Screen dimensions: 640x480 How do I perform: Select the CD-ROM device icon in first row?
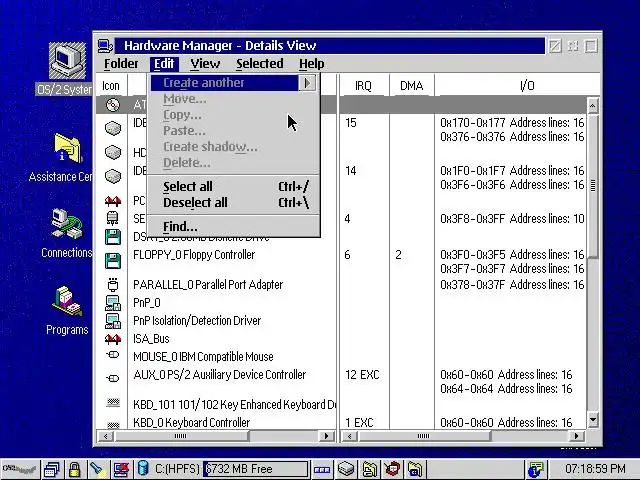click(x=113, y=105)
